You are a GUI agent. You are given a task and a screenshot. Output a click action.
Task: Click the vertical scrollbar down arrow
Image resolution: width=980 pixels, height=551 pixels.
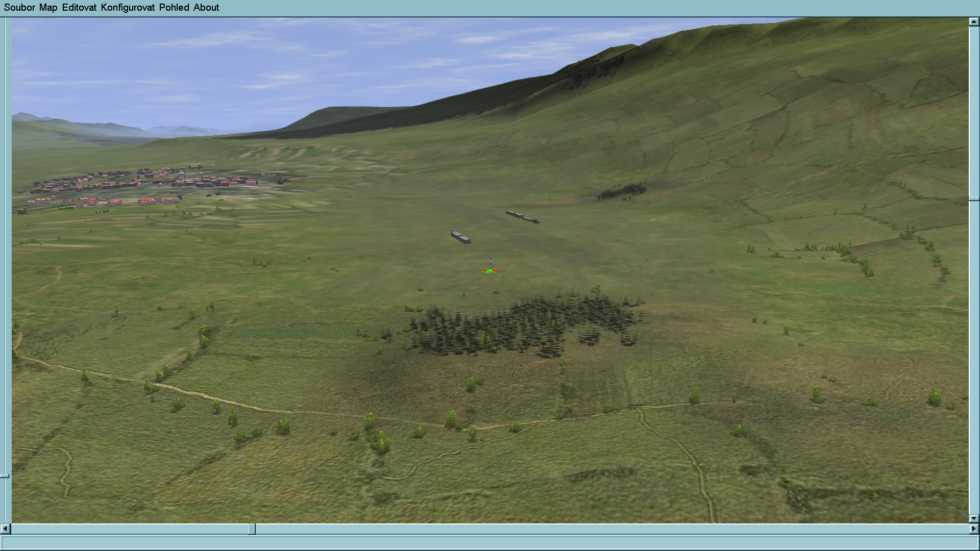tap(974, 518)
